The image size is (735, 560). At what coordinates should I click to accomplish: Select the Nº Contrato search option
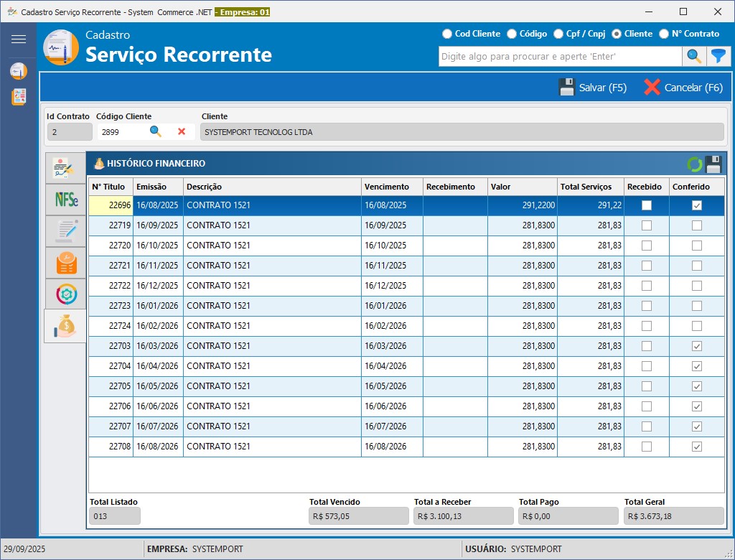tap(664, 34)
